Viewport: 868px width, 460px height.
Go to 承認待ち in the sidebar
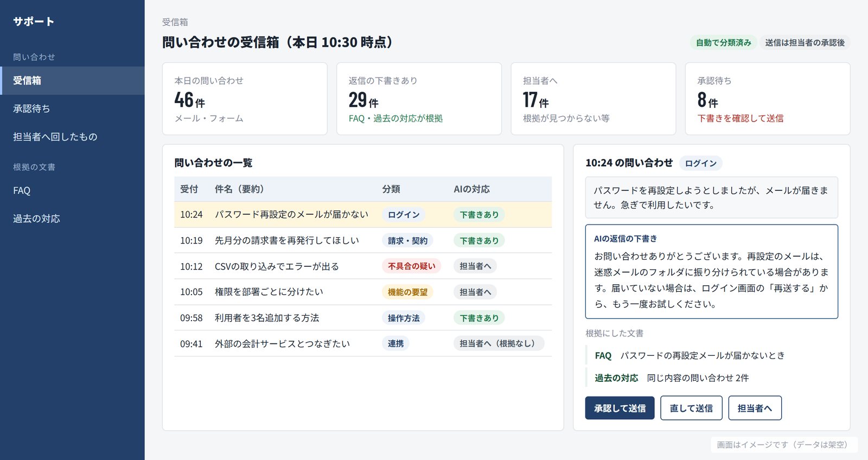coord(72,109)
